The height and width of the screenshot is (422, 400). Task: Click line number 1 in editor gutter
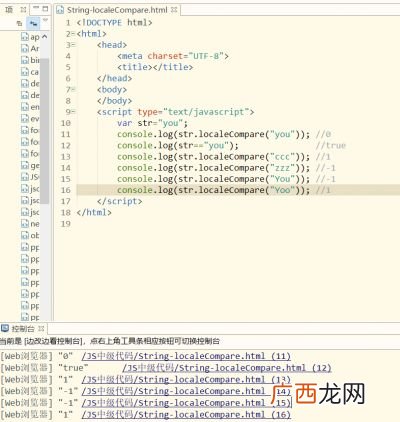click(68, 23)
